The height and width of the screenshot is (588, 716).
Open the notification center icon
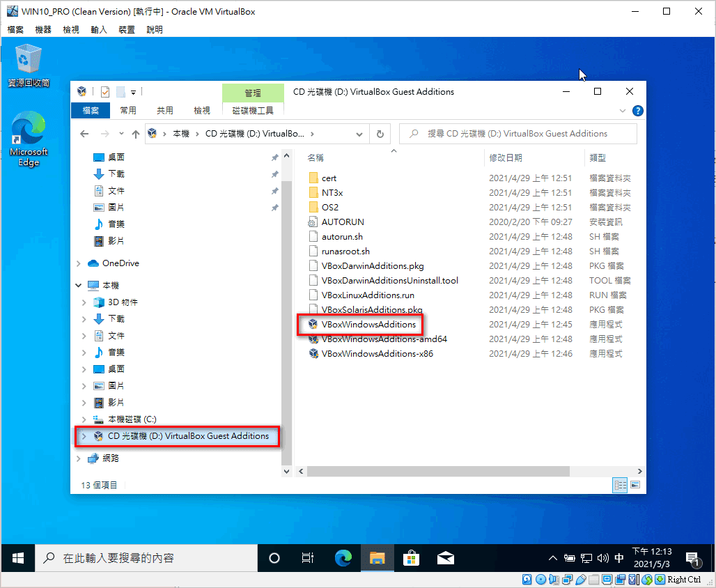[x=693, y=558]
